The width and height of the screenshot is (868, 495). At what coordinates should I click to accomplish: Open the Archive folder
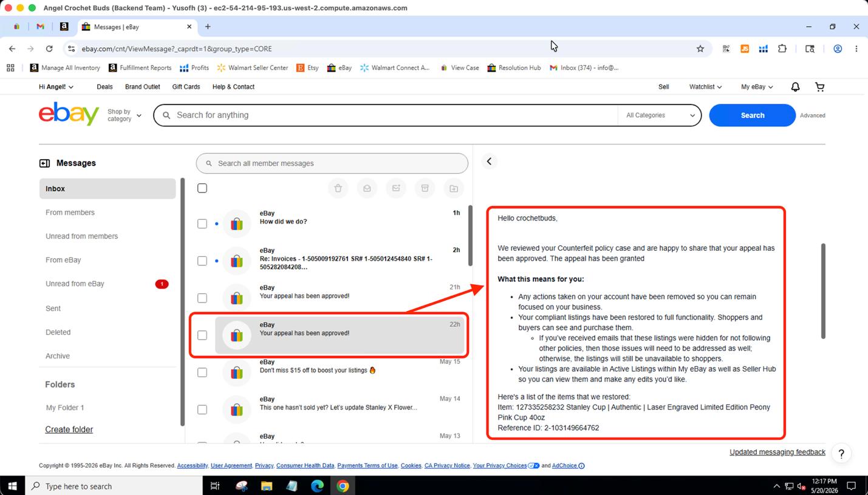tap(58, 356)
